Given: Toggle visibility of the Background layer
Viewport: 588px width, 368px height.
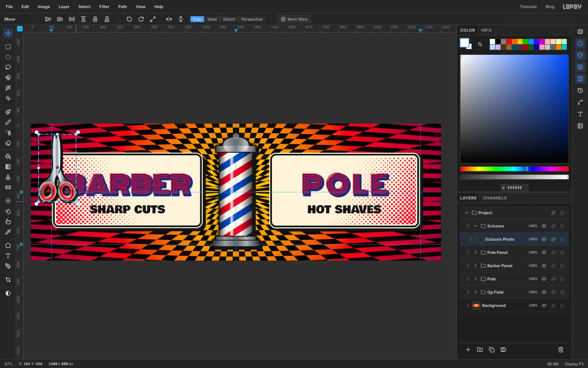Looking at the screenshot, I should pyautogui.click(x=544, y=305).
